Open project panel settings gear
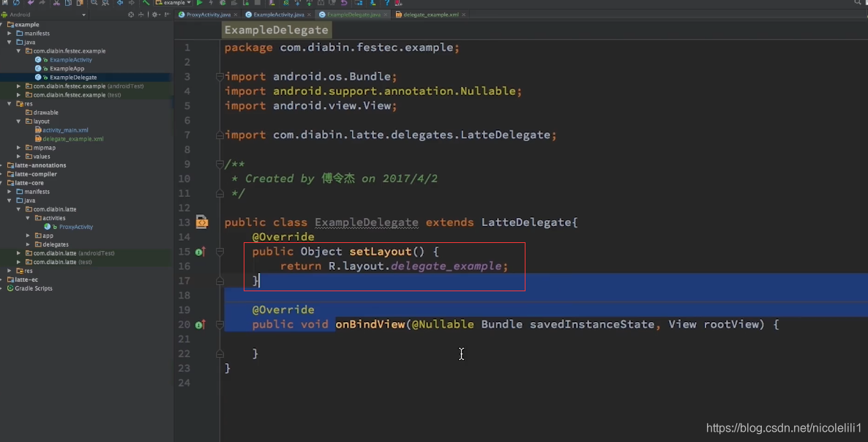The image size is (868, 442). click(155, 15)
